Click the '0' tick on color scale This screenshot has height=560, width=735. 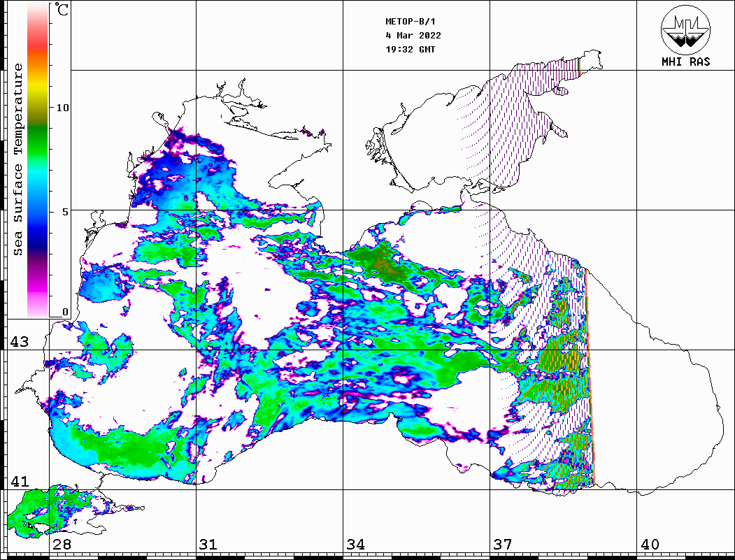pos(65,312)
